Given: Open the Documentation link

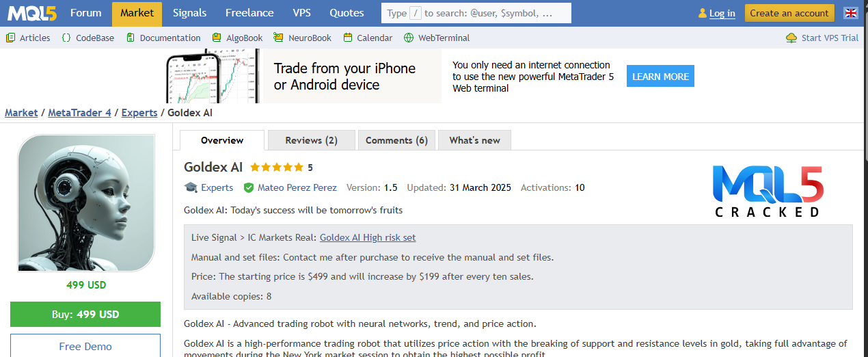Looking at the screenshot, I should [170, 38].
